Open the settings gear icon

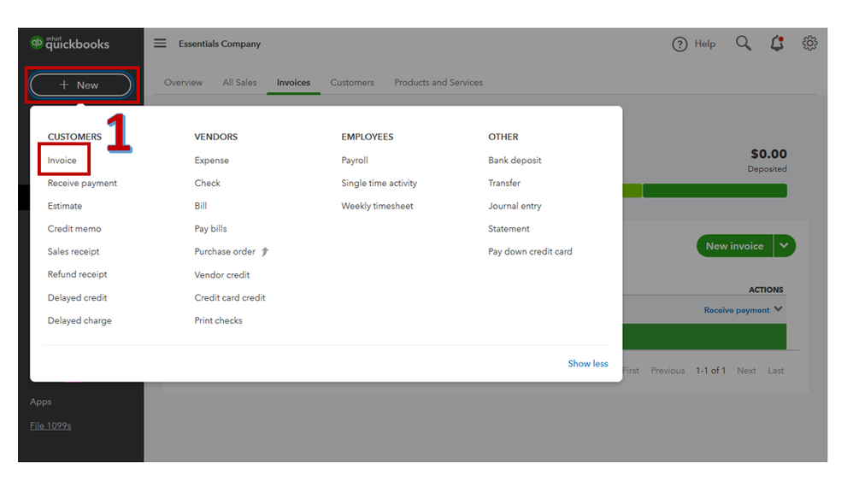tap(809, 43)
